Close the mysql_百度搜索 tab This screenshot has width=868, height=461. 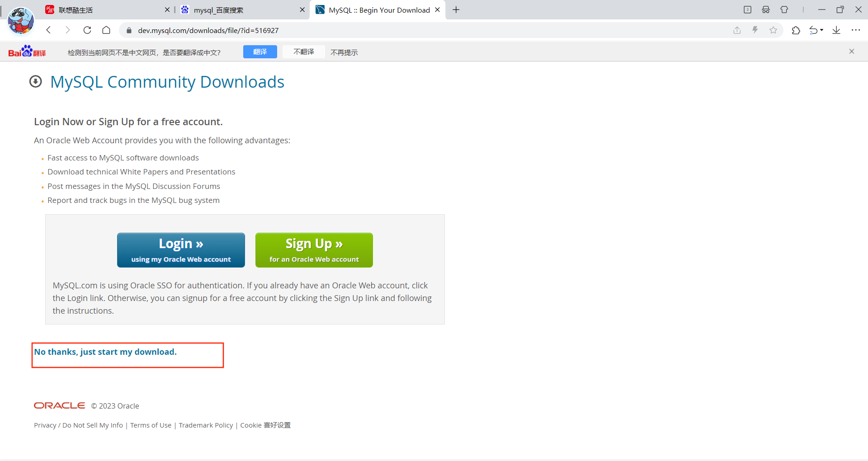click(x=302, y=9)
